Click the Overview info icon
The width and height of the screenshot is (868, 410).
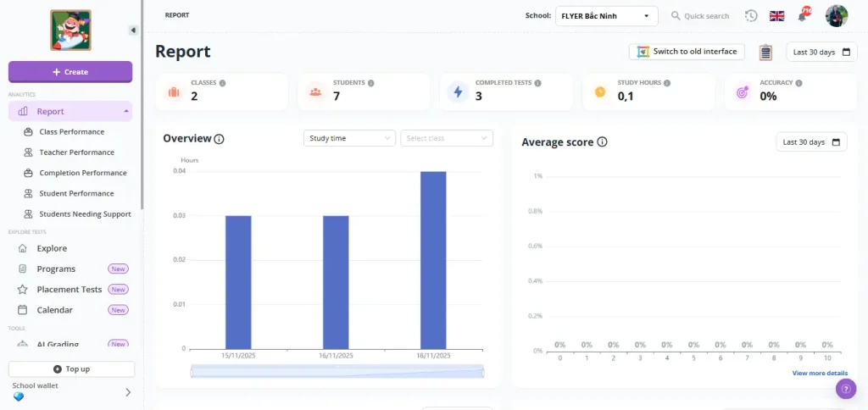click(219, 139)
